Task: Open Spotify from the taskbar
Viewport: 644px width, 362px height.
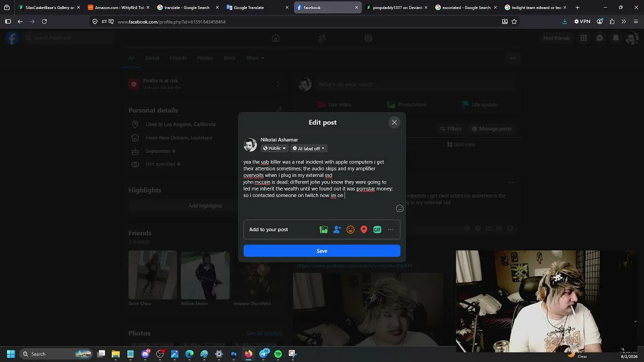Action: click(x=278, y=354)
